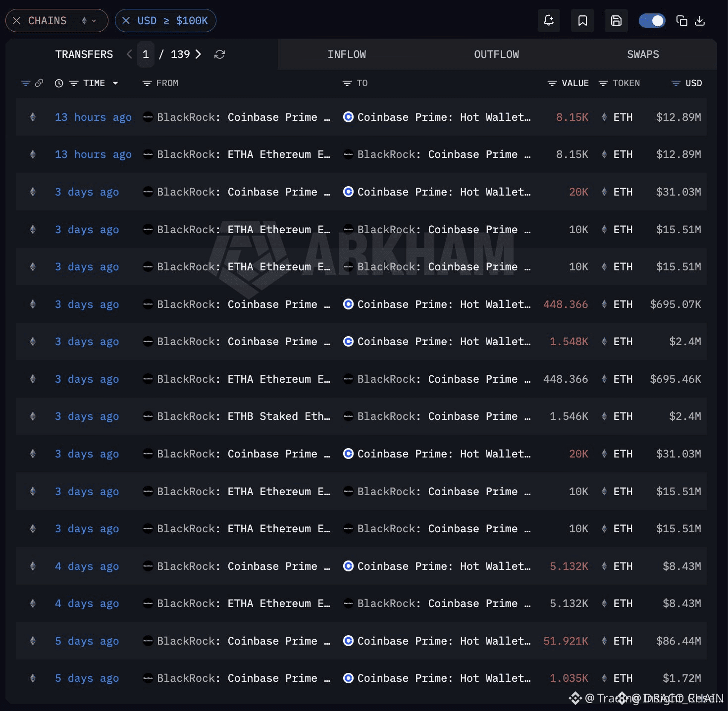The width and height of the screenshot is (728, 711).
Task: Click the TO column header label
Action: 362,83
